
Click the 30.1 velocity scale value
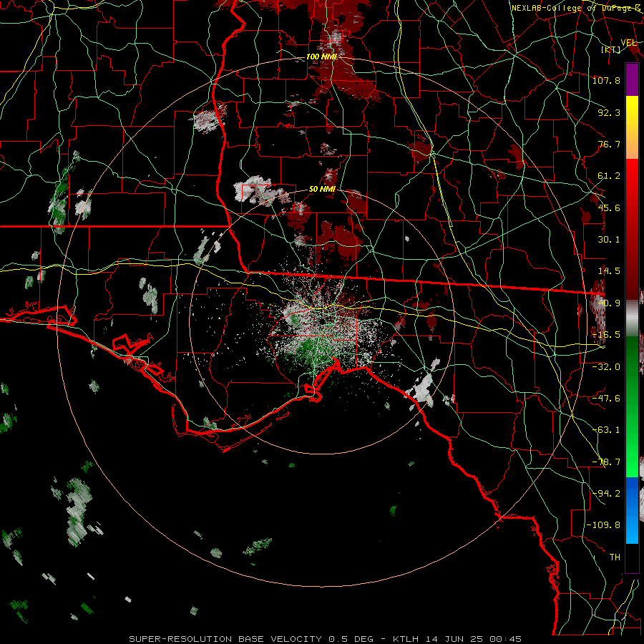609,240
